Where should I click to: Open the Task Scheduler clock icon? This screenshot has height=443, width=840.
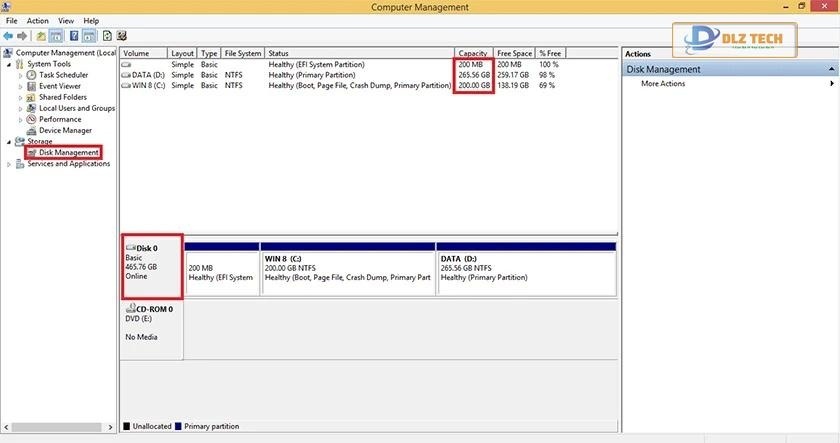coord(32,75)
